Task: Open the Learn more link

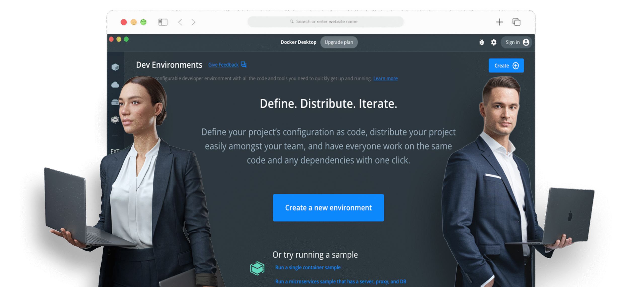Action: (x=385, y=78)
